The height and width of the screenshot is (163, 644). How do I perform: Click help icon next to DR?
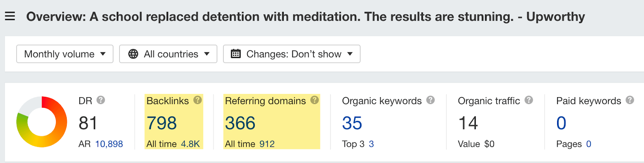pos(101,100)
